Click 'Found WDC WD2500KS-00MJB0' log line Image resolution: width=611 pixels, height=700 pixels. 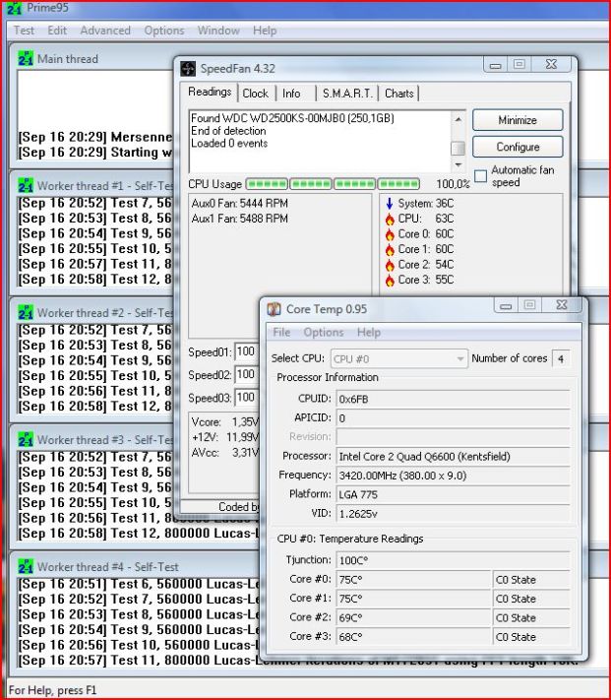pyautogui.click(x=292, y=118)
